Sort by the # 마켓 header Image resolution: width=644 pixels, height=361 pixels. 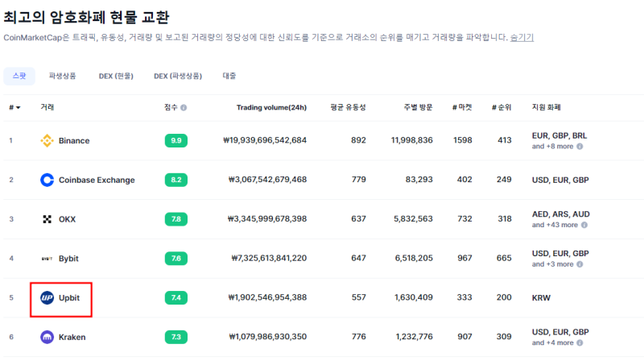pyautogui.click(x=462, y=107)
